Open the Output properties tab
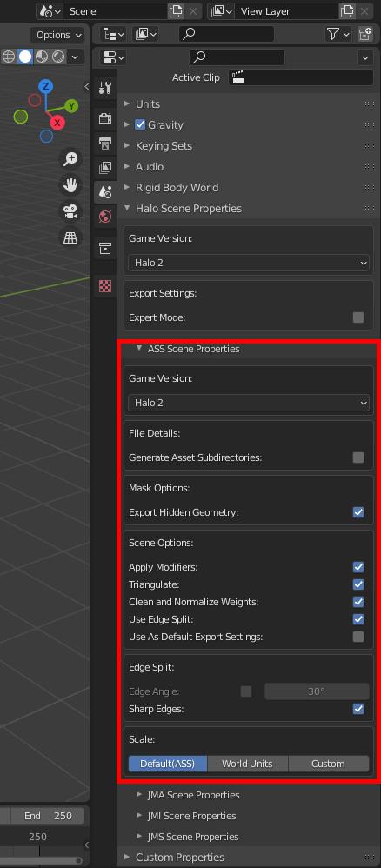The image size is (381, 868). (104, 143)
